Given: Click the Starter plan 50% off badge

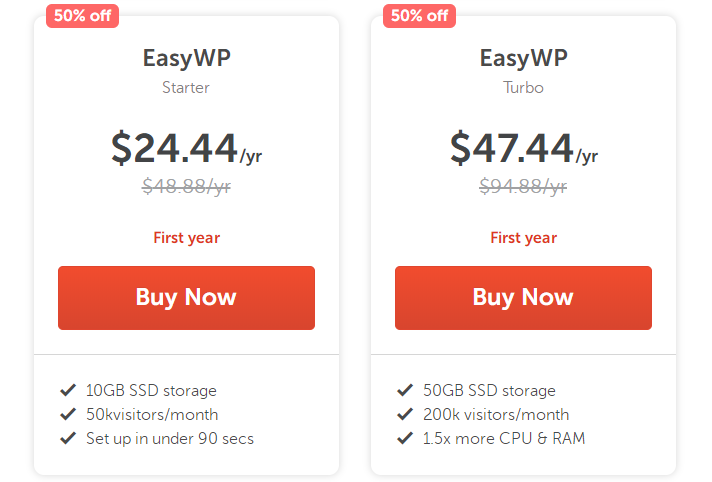Looking at the screenshot, I should click(82, 16).
